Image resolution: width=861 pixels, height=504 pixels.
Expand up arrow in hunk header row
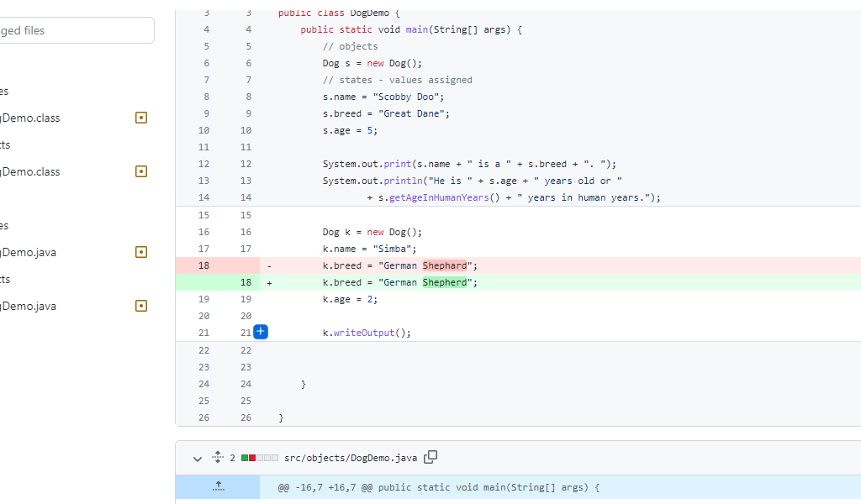tap(219, 486)
